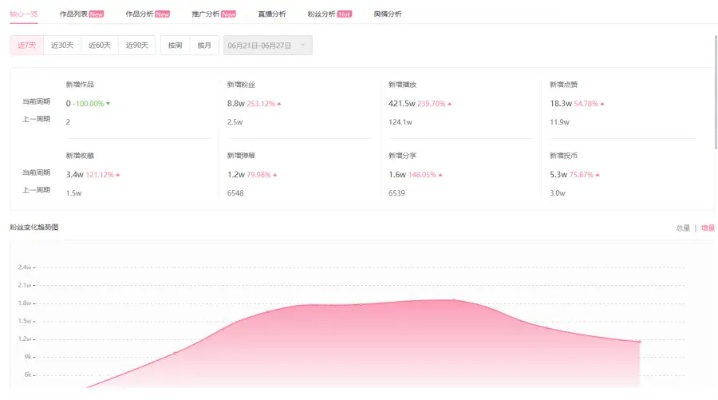
Task: Click the Hot badge beside 粉丝分析
Action: [344, 14]
